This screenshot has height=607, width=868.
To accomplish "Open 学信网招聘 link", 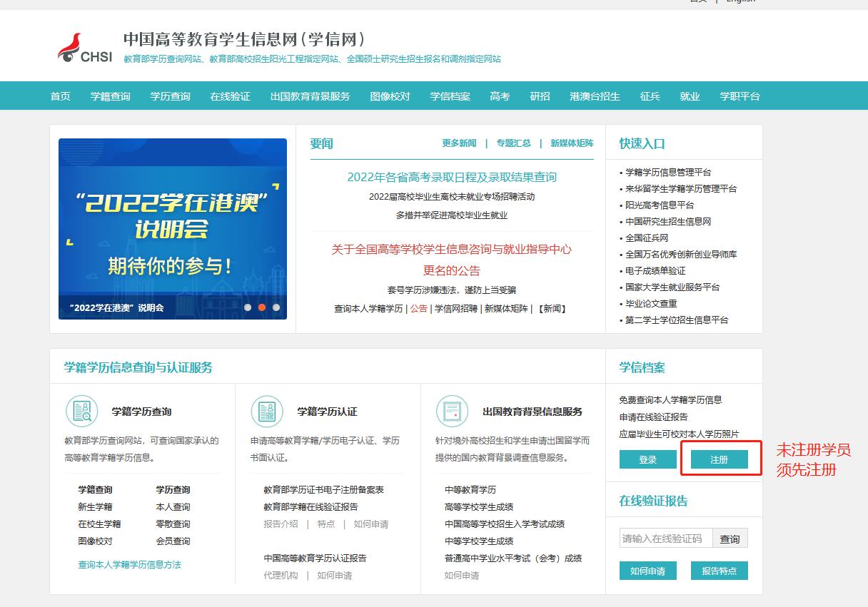I will pos(456,309).
